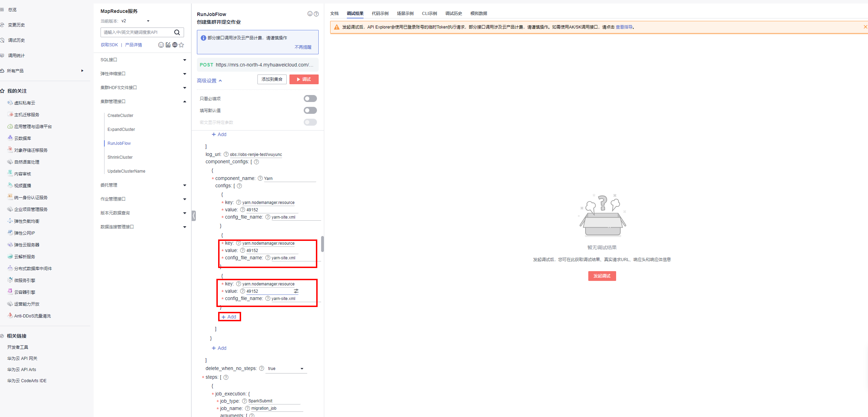This screenshot has width=868, height=417.
Task: Toggle the 密文显示特定参数 switch
Action: (x=310, y=123)
